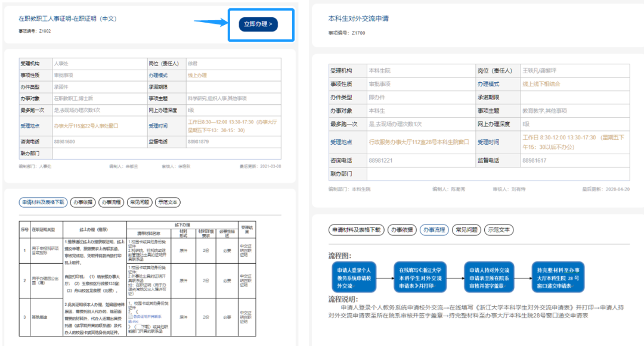Image resolution: width=644 pixels, height=346 pixels.
Task: Open 常见问题 tab in right page
Action: pyautogui.click(x=466, y=230)
